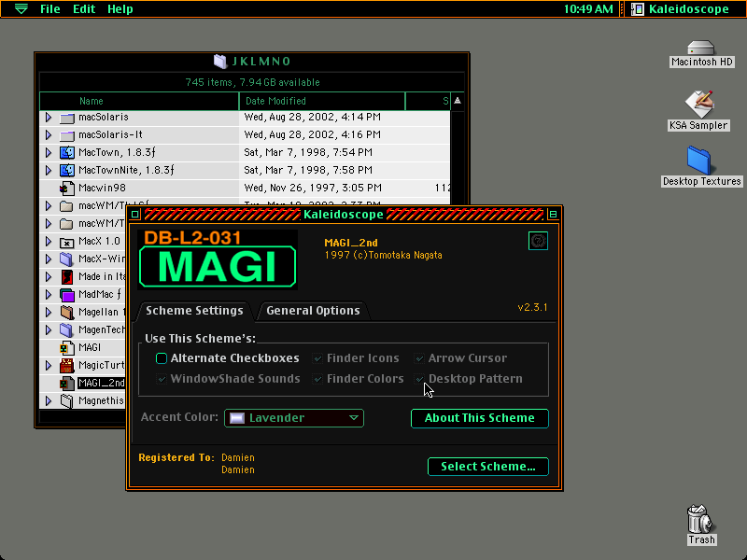Select the Macwin98 file icon
The height and width of the screenshot is (560, 747).
(x=67, y=189)
